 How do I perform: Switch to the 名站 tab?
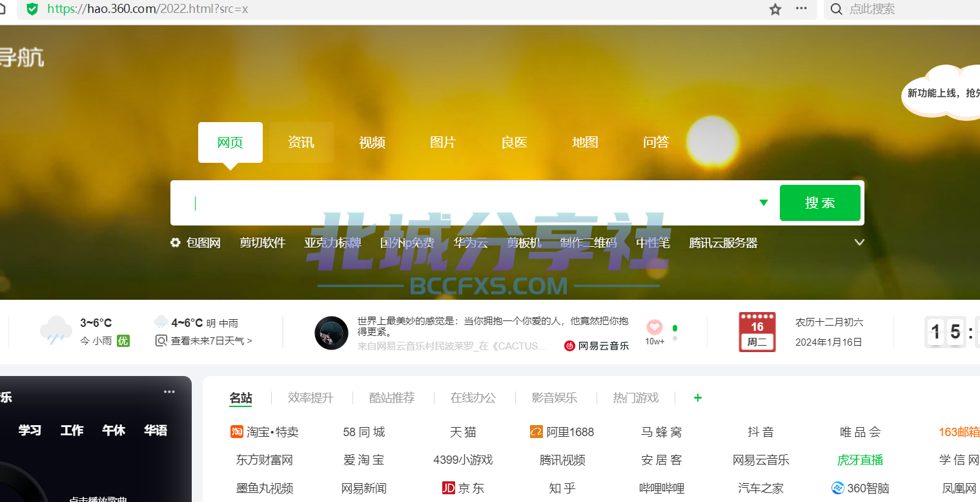241,397
